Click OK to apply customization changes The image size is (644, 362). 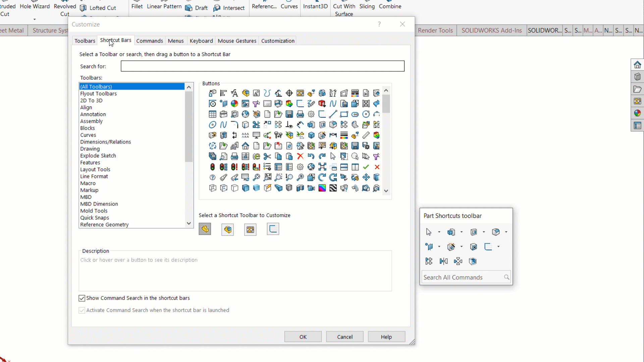coord(304,337)
